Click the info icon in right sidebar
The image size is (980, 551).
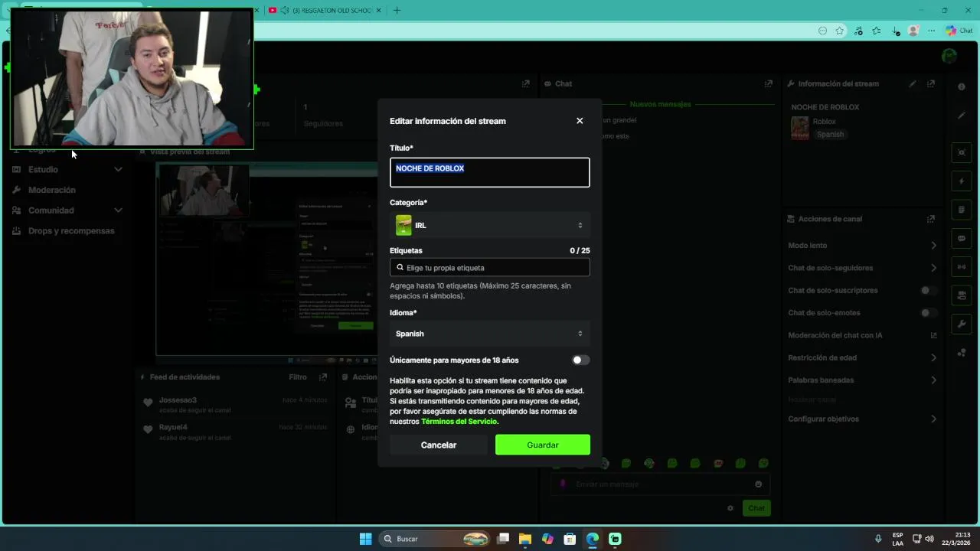coord(962,86)
